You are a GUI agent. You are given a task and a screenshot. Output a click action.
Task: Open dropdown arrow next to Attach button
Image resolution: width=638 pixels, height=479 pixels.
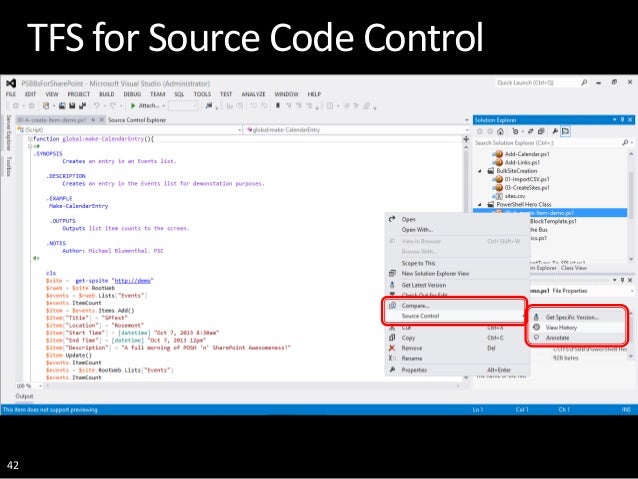pos(164,106)
